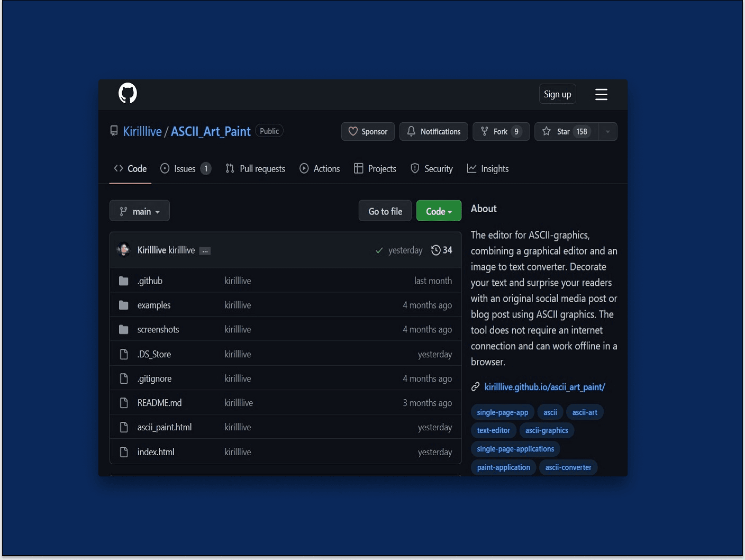Open the Kirilllive owner profile link
Viewport: 745px width, 560px height.
click(x=142, y=131)
